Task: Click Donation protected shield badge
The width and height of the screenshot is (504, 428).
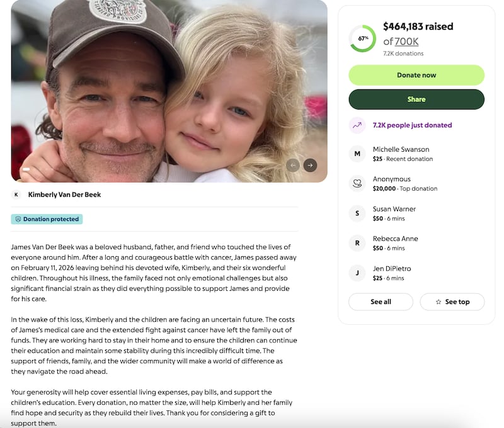Action: pyautogui.click(x=47, y=219)
